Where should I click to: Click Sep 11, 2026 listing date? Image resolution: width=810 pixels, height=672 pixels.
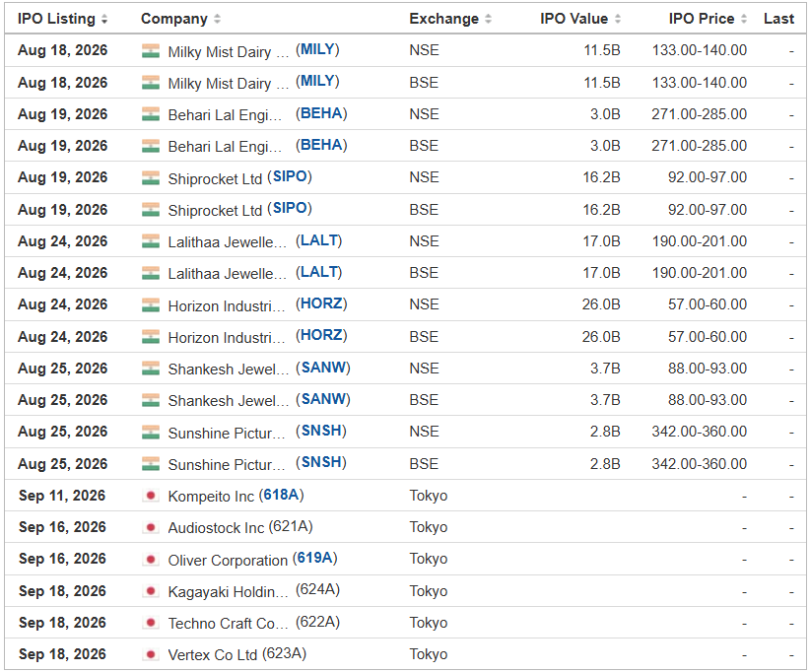pos(62,496)
